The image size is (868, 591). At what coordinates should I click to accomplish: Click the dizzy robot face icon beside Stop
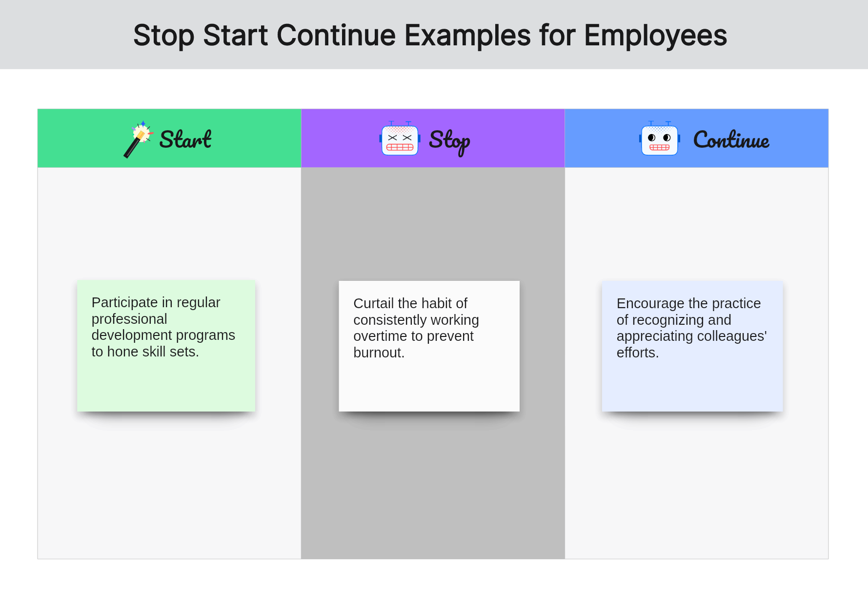tap(400, 138)
